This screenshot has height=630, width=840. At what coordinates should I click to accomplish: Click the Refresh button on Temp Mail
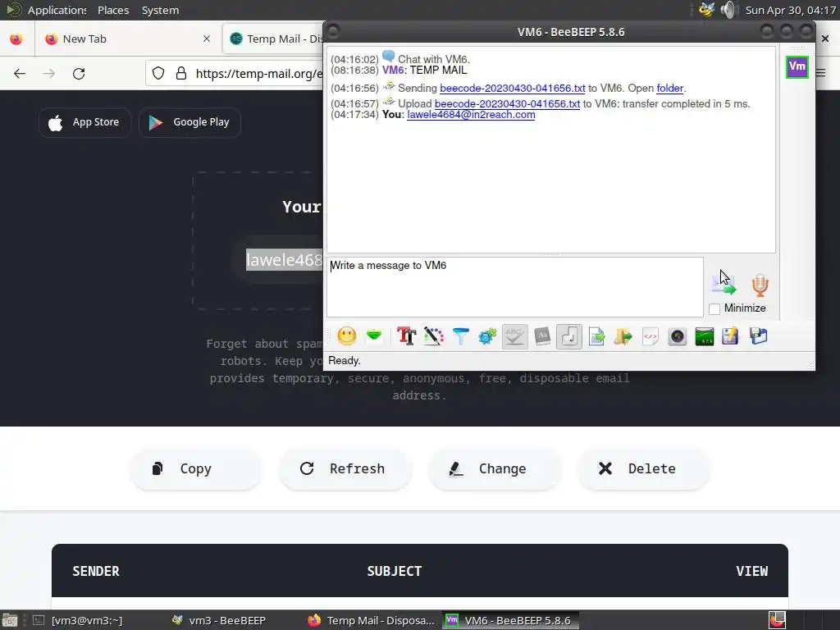pyautogui.click(x=345, y=468)
